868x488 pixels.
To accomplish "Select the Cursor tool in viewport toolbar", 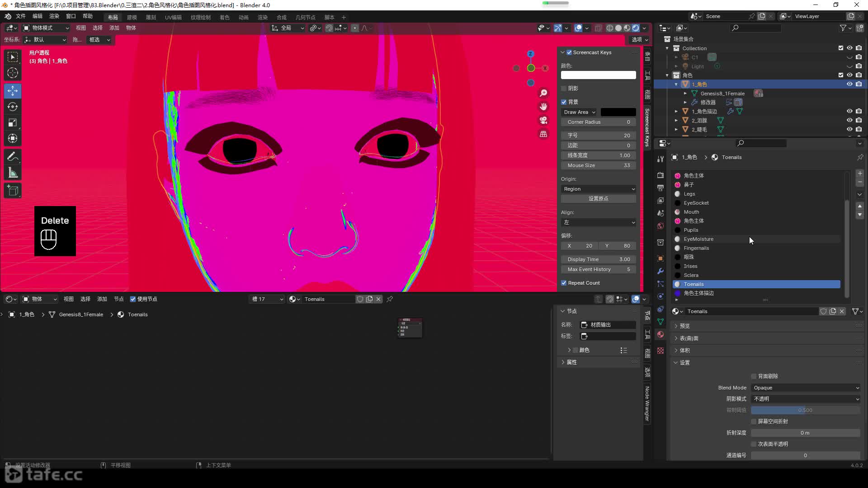I will pyautogui.click(x=13, y=73).
